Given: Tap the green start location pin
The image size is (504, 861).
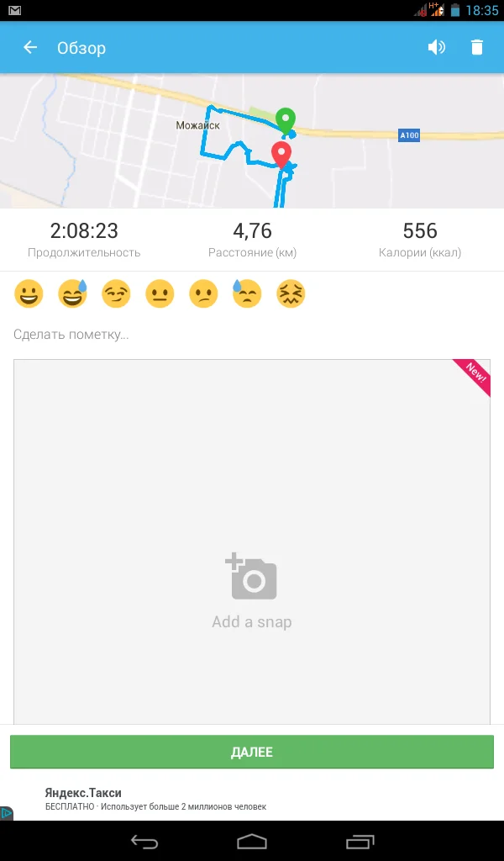Looking at the screenshot, I should (x=286, y=120).
